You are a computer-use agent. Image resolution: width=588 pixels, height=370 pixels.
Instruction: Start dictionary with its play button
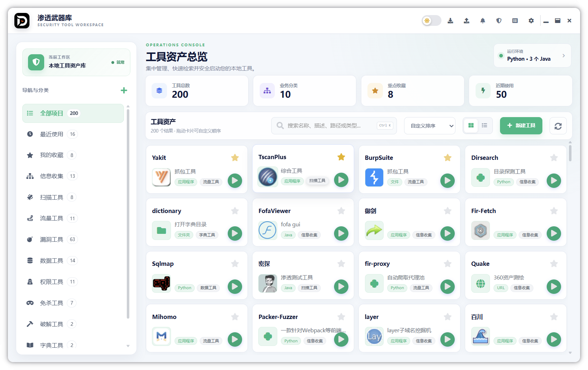point(235,233)
